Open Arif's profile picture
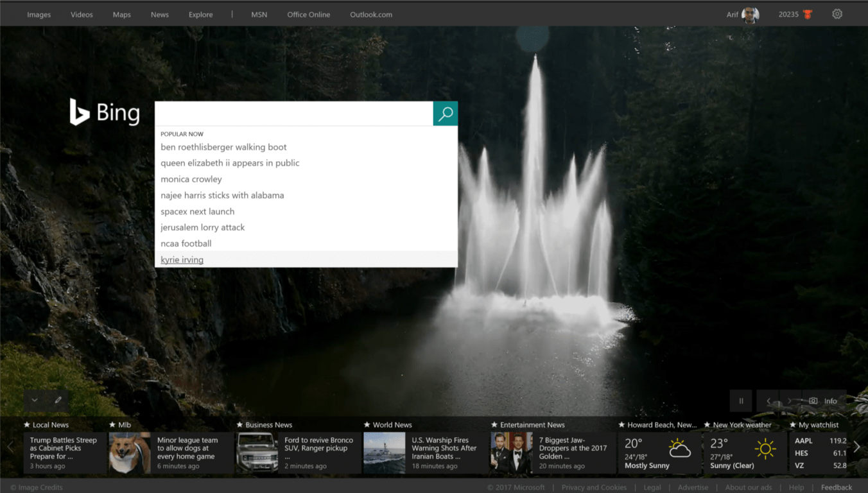This screenshot has width=868, height=493. [x=751, y=14]
